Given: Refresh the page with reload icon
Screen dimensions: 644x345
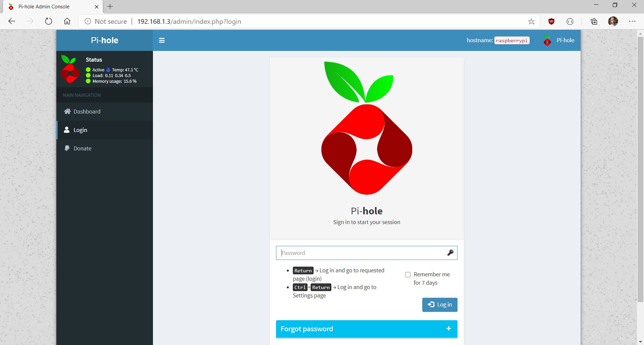Looking at the screenshot, I should (49, 21).
